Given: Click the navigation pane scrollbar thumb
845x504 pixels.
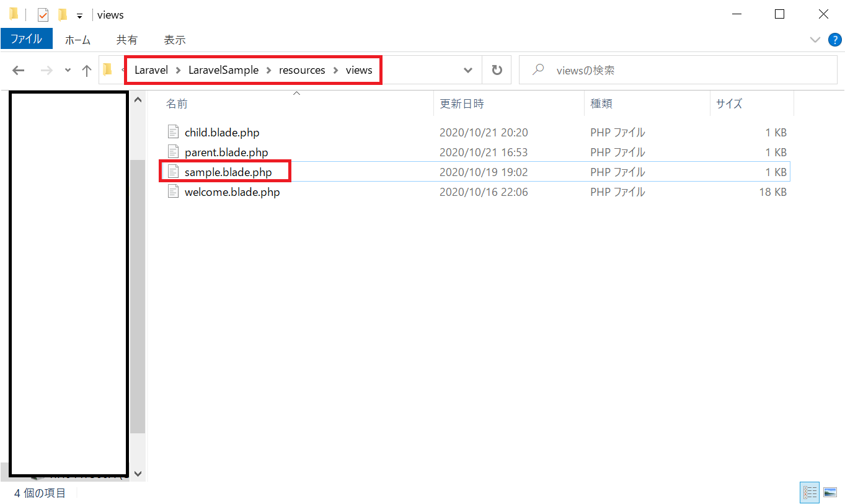Looking at the screenshot, I should [x=138, y=296].
